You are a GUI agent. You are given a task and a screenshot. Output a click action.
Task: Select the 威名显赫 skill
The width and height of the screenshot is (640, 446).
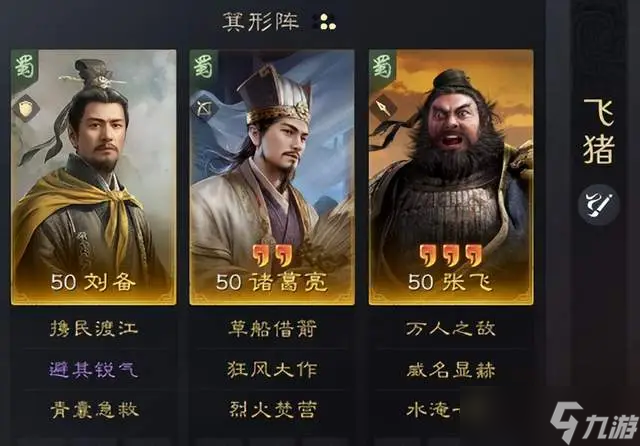coord(451,370)
